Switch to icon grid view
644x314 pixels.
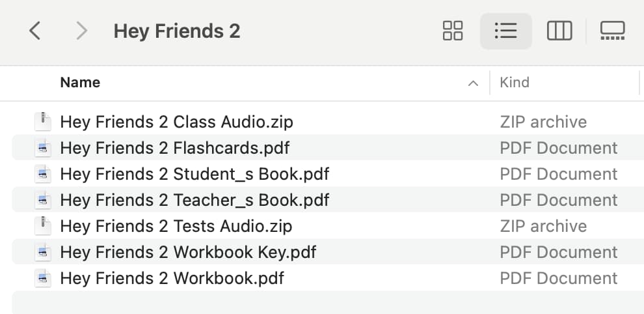[453, 31]
